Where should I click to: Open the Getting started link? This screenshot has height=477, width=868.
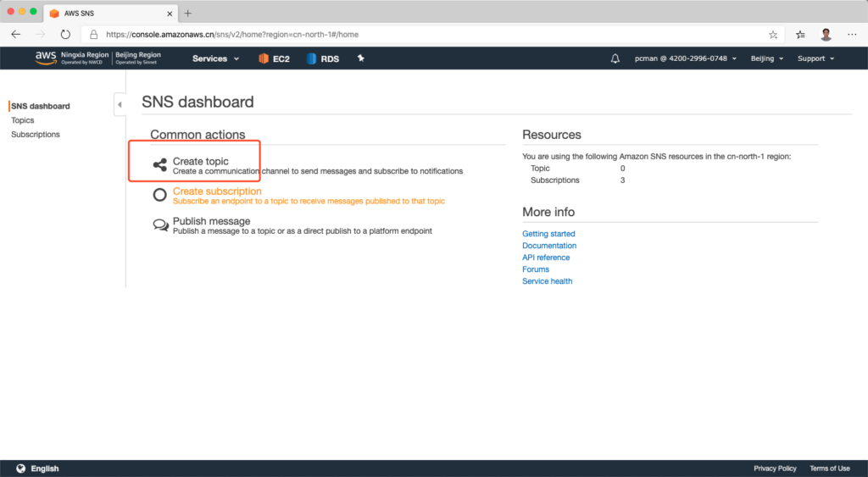(548, 234)
